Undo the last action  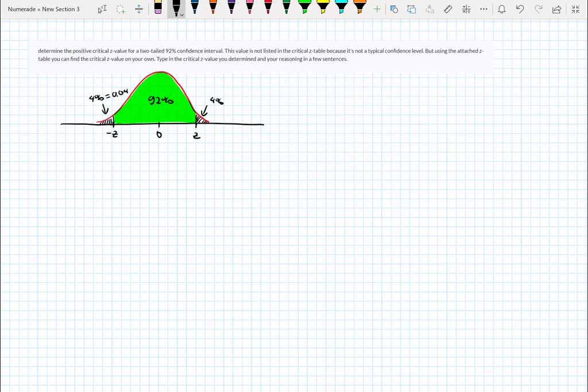pyautogui.click(x=520, y=9)
